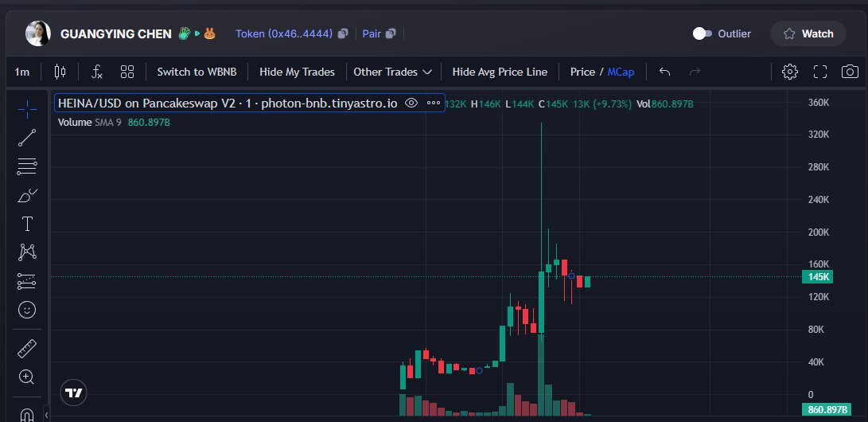Open the 1m timeframe selector
Image resolution: width=868 pixels, height=422 pixels.
click(x=22, y=72)
